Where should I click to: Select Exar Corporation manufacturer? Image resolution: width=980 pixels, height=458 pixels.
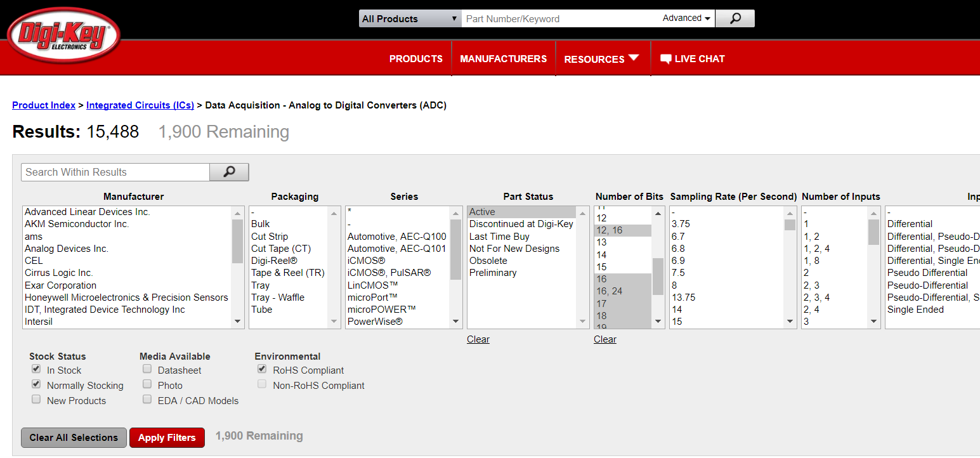coord(127,285)
